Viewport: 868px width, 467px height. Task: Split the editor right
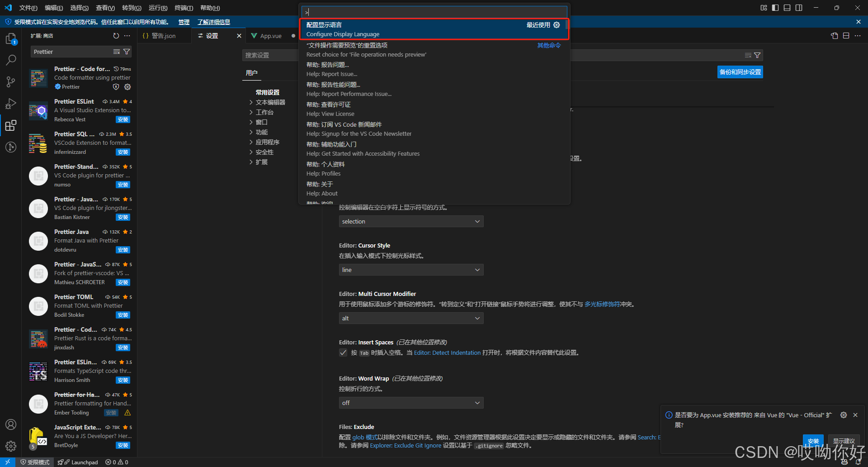point(846,36)
